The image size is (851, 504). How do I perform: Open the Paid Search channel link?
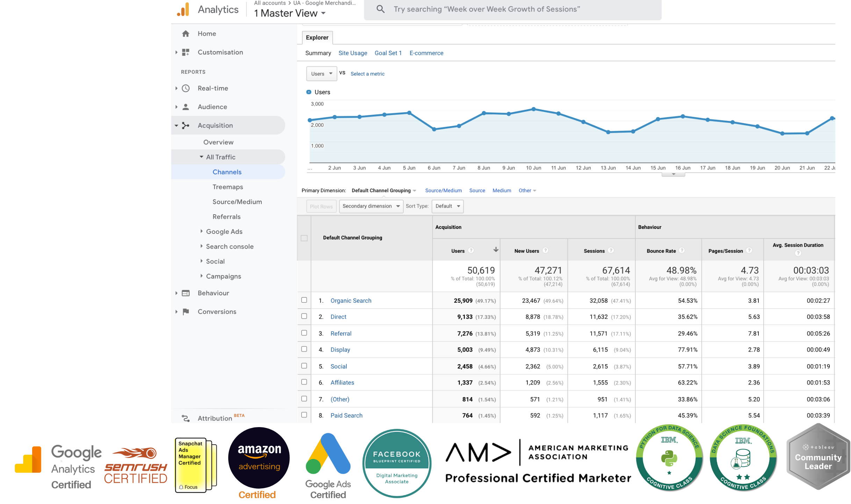click(x=346, y=415)
